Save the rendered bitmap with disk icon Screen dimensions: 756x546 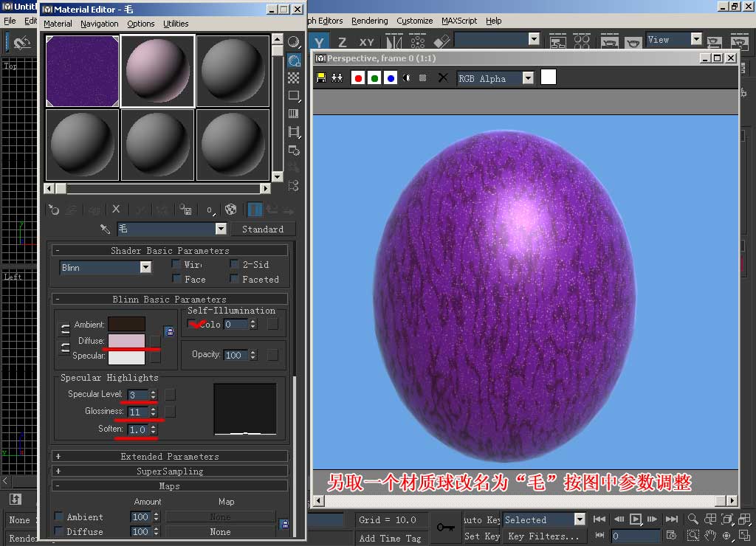pos(321,77)
